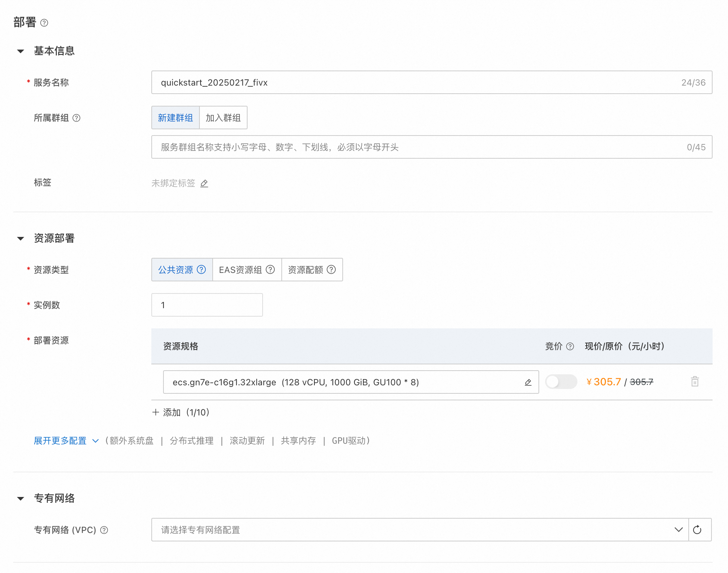
Task: Open the 部署 help tooltip icon
Action: point(44,23)
